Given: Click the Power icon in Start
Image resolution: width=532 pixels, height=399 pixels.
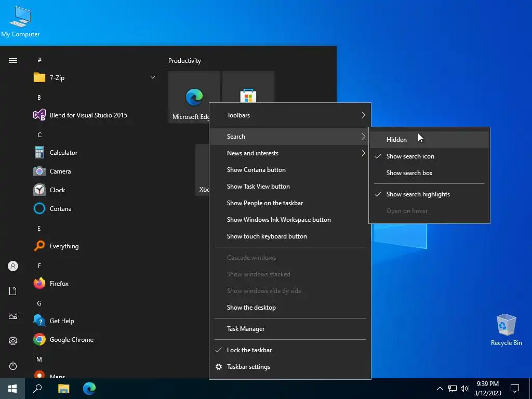Looking at the screenshot, I should (13, 366).
